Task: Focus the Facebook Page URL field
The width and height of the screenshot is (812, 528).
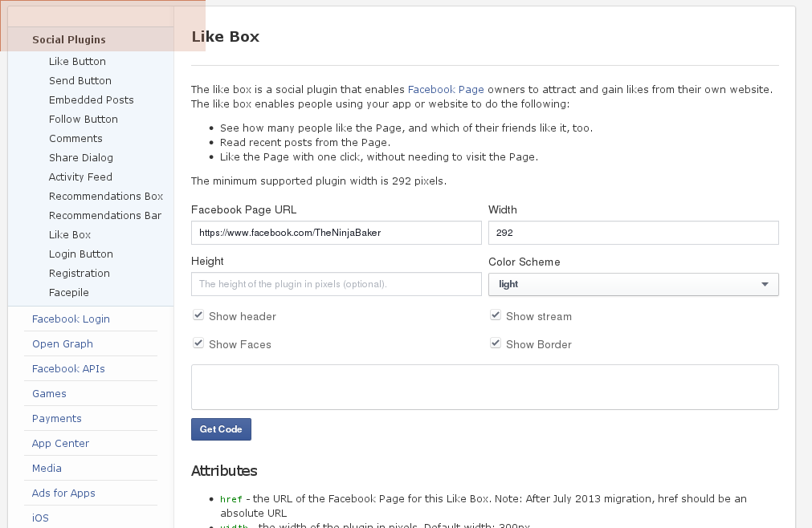Action: coord(336,233)
